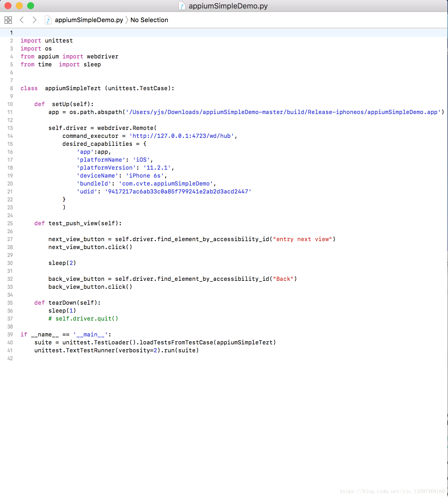Viewport: 448px width, 497px height.
Task: Click the udid hash string value
Action: click(178, 191)
